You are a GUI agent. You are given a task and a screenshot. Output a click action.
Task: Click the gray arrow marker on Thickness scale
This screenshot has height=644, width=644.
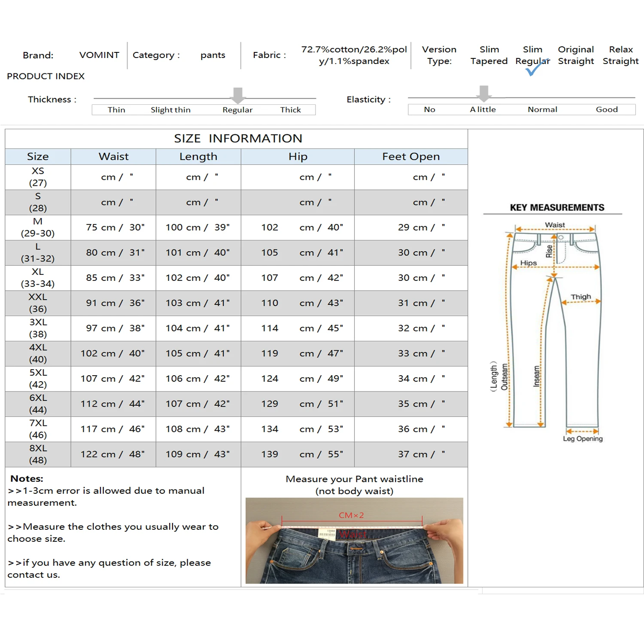point(237,95)
